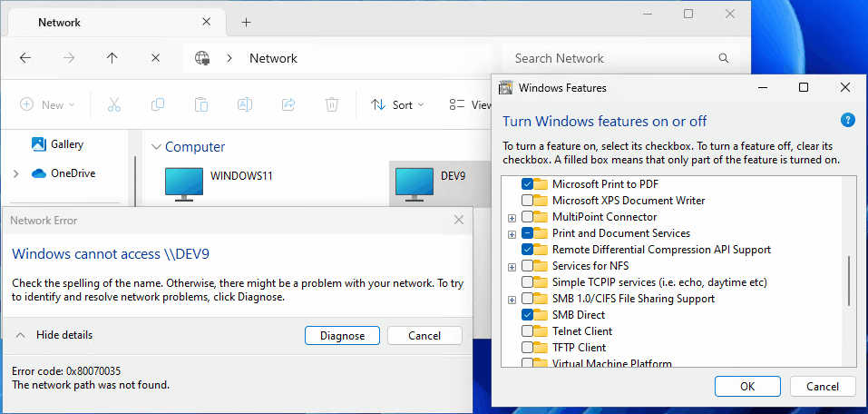Click OK in Windows Features

point(747,386)
